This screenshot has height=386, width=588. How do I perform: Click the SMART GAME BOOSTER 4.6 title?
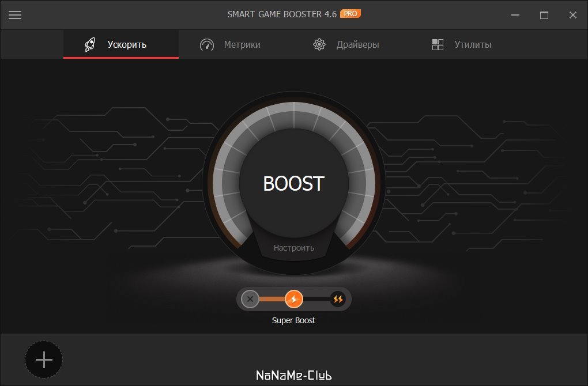(282, 14)
